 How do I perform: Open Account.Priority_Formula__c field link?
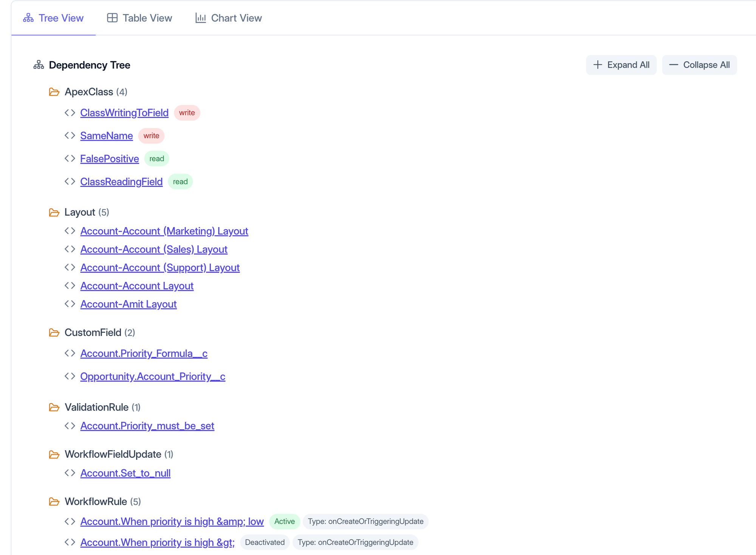[x=144, y=353]
